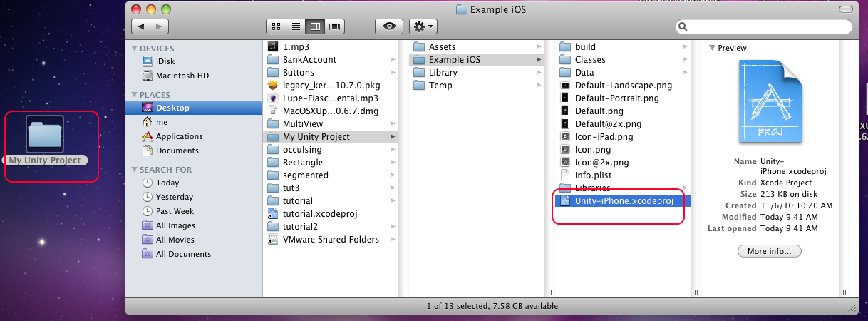The width and height of the screenshot is (868, 321).
Task: Expand the Data folder arrow
Action: point(685,73)
